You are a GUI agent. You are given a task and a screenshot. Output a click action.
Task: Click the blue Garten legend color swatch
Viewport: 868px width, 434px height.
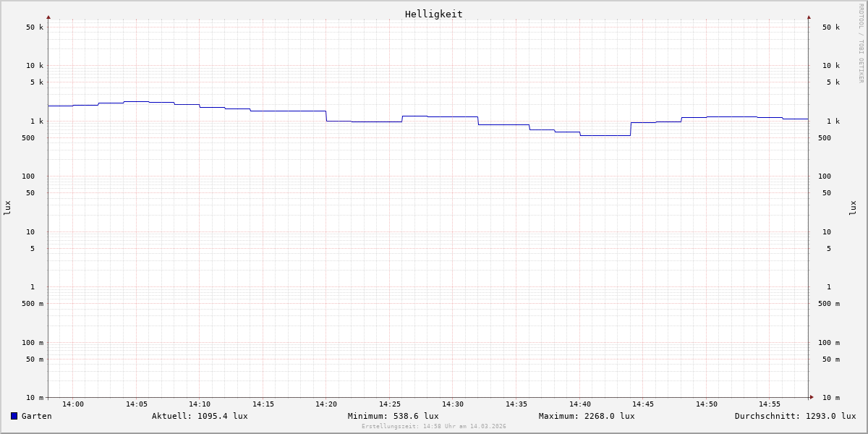click(14, 416)
